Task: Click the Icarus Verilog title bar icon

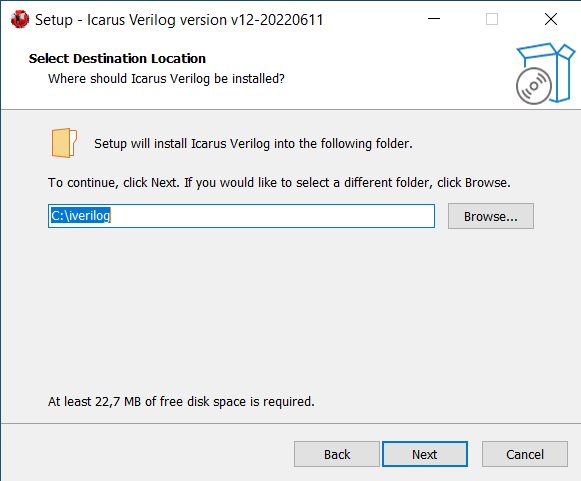Action: point(20,19)
